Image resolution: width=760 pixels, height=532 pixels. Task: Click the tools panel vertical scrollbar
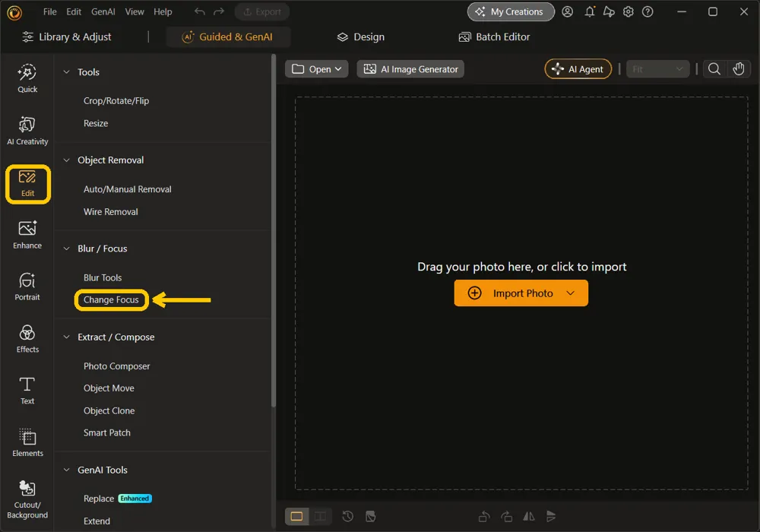pyautogui.click(x=274, y=231)
